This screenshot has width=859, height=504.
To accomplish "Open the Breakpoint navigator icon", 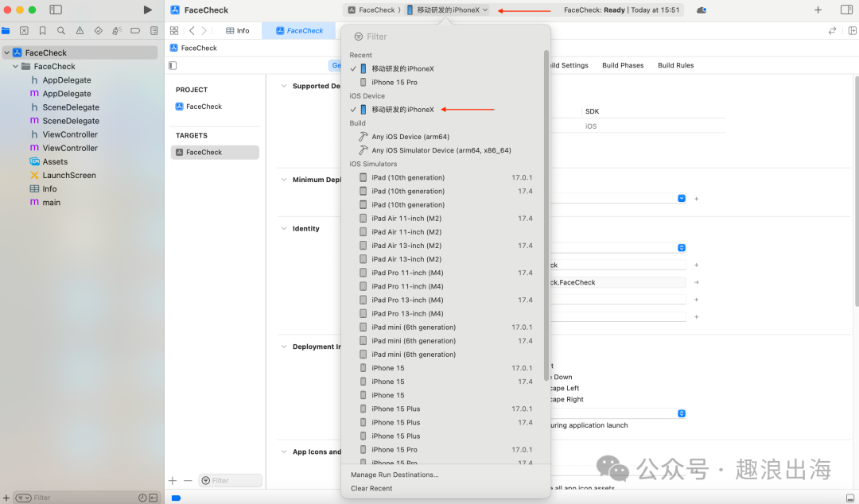I will (135, 31).
